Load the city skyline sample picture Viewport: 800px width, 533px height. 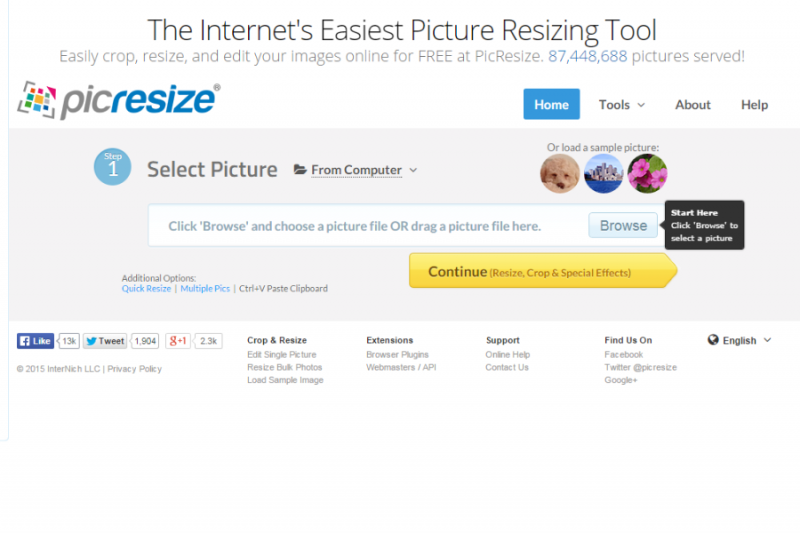pos(603,174)
